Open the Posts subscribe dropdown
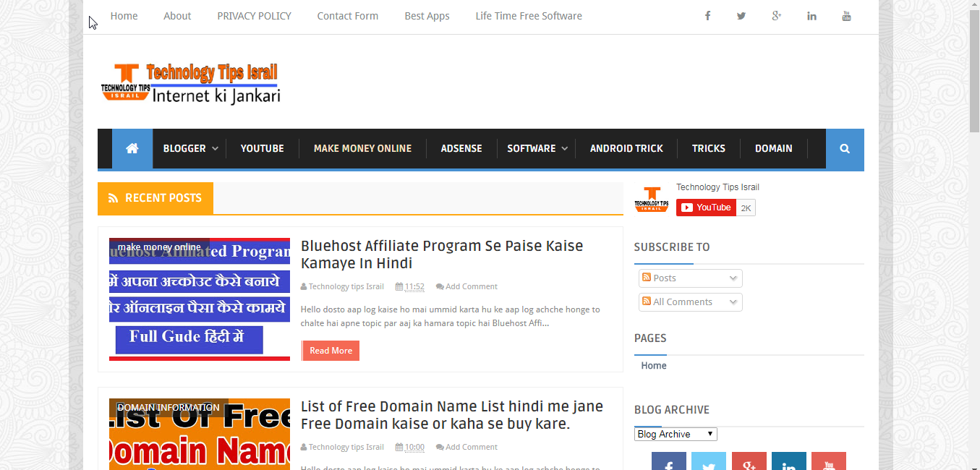980x470 pixels. tap(691, 278)
